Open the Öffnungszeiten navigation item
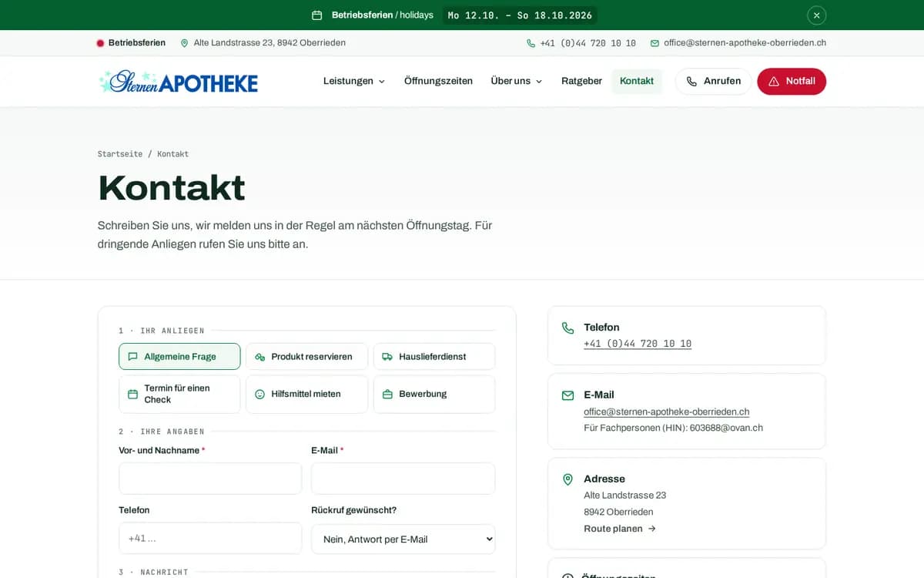The image size is (924, 578). coord(438,81)
